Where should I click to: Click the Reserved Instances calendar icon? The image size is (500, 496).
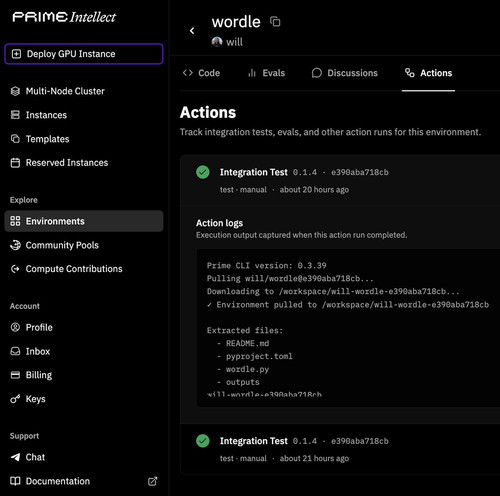tap(15, 163)
